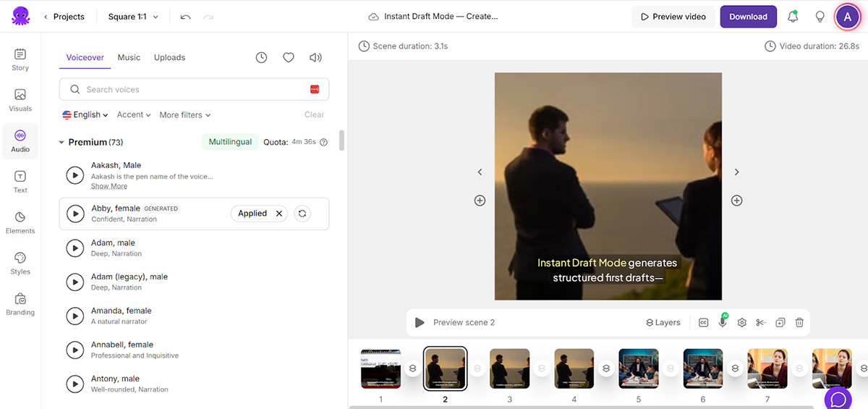Click the recent voices clock icon
The width and height of the screenshot is (868, 409).
[x=261, y=58]
